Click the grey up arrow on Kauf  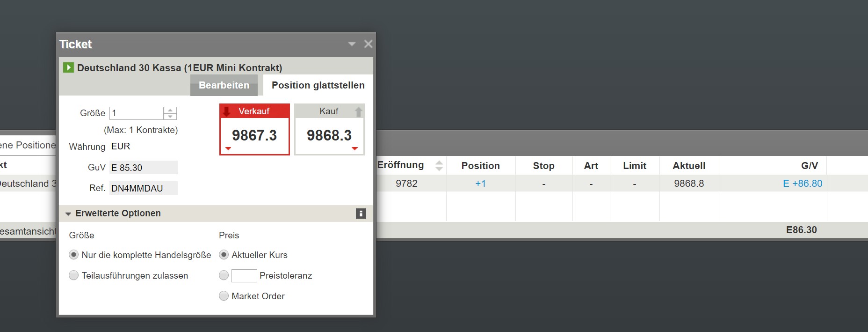point(358,111)
